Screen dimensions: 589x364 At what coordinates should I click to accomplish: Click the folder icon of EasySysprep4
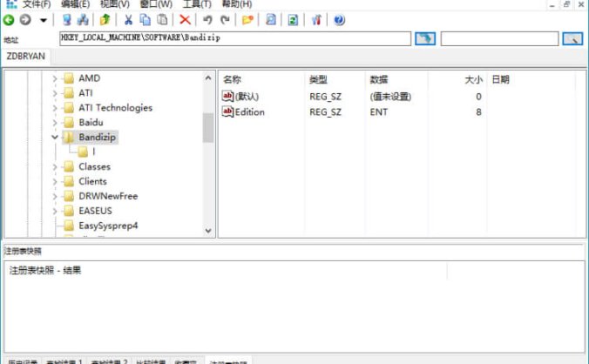(68, 226)
